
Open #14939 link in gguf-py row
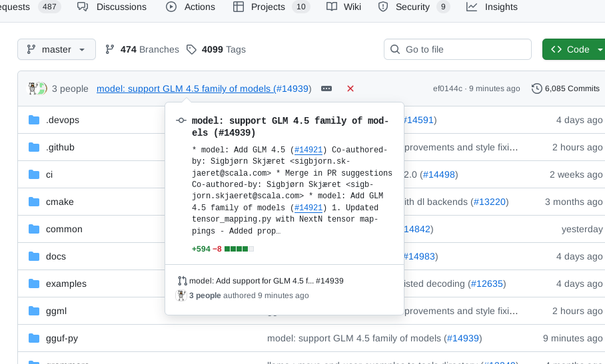462,339
